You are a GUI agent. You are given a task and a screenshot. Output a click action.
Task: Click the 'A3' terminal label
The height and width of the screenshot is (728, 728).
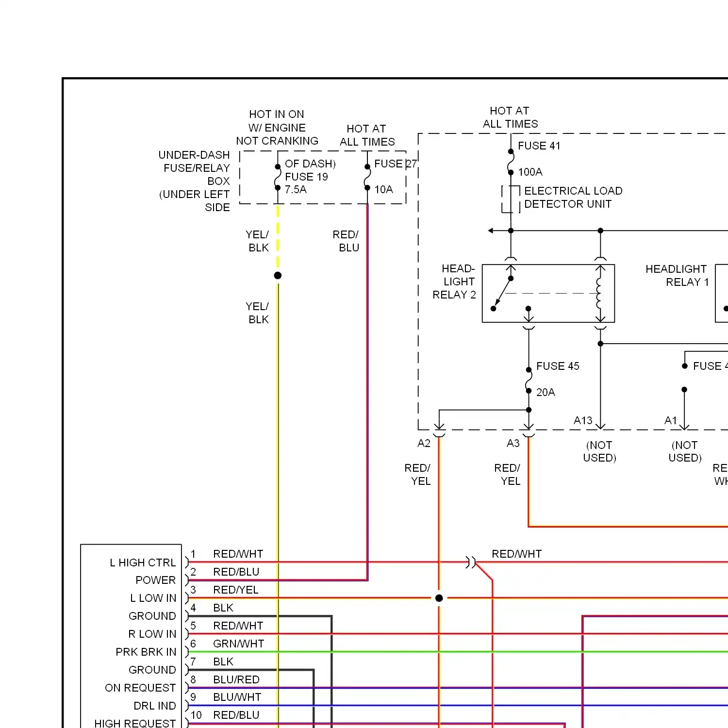pyautogui.click(x=513, y=443)
